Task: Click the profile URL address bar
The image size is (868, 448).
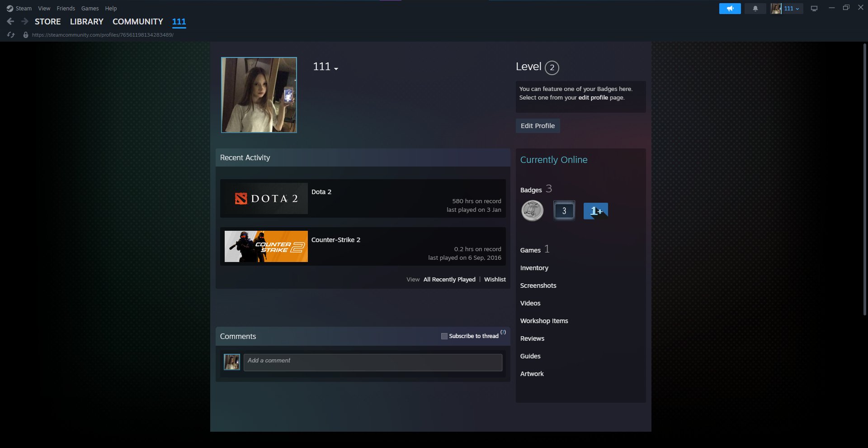Action: (103, 35)
